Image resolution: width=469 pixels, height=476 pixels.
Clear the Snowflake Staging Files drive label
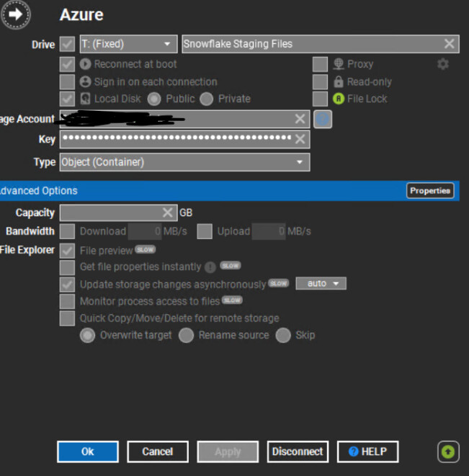coord(450,44)
